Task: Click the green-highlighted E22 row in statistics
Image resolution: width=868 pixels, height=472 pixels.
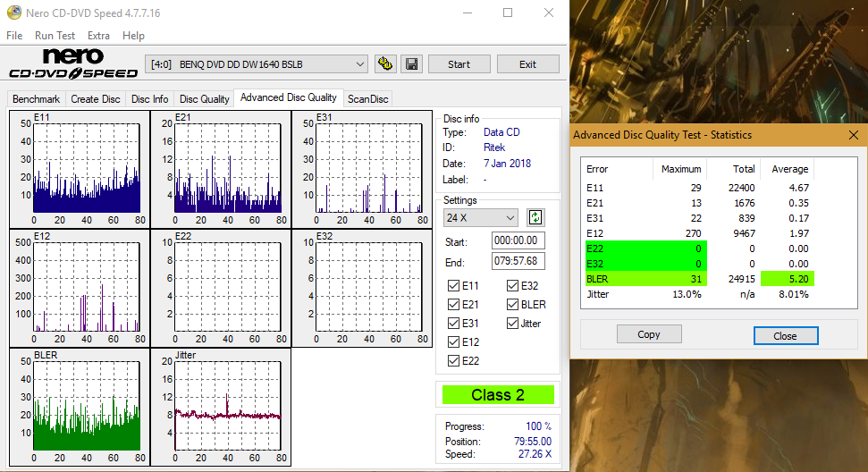Action: pos(646,249)
